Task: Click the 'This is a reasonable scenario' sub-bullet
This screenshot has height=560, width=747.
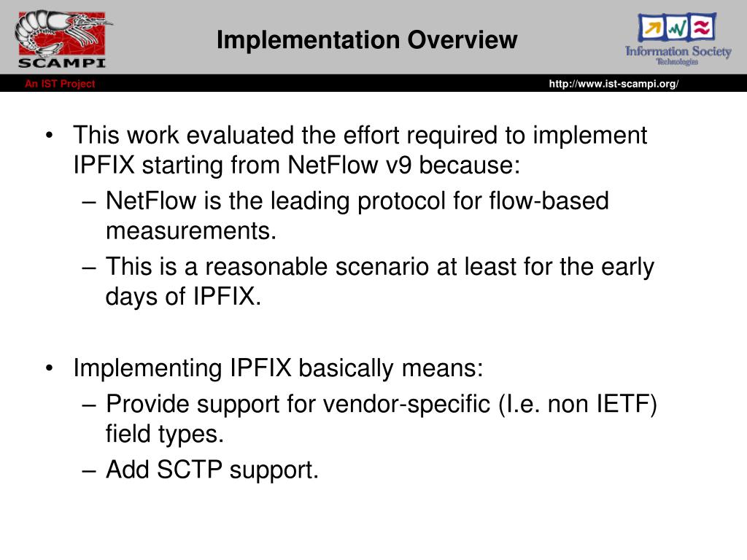Action: [x=379, y=267]
